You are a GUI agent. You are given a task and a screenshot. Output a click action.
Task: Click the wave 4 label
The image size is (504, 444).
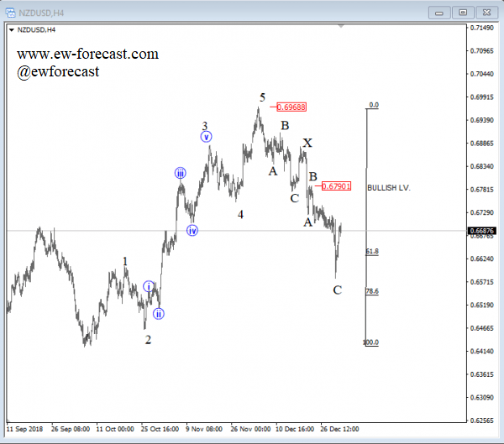coord(240,215)
